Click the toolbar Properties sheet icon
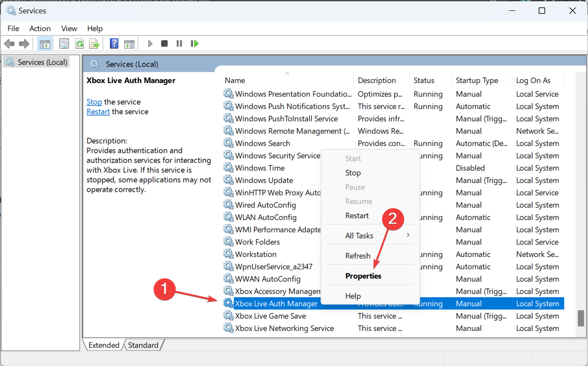Screen dimensions: 588x366 click(64, 44)
